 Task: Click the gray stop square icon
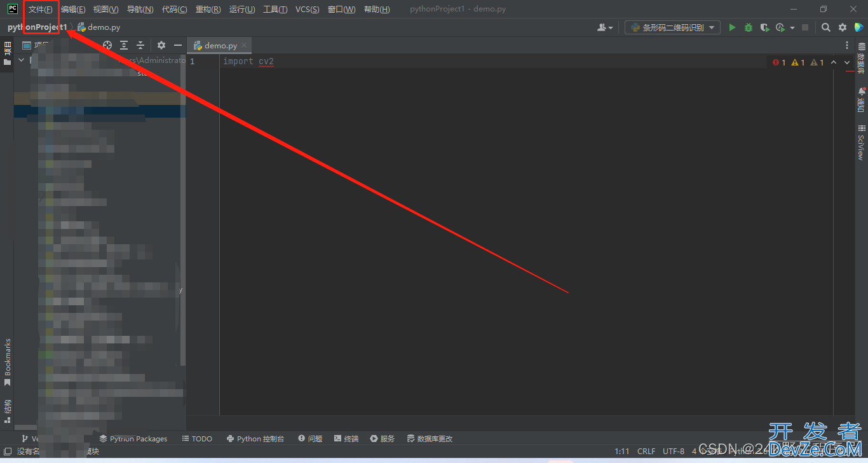tap(805, 27)
